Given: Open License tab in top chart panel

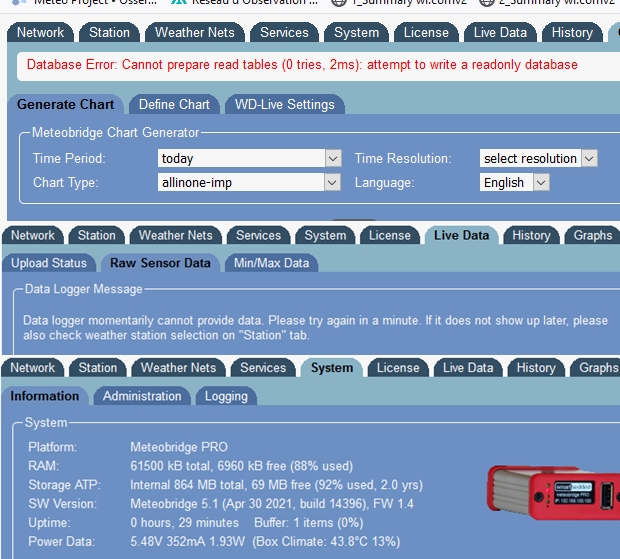Looking at the screenshot, I should [x=426, y=32].
